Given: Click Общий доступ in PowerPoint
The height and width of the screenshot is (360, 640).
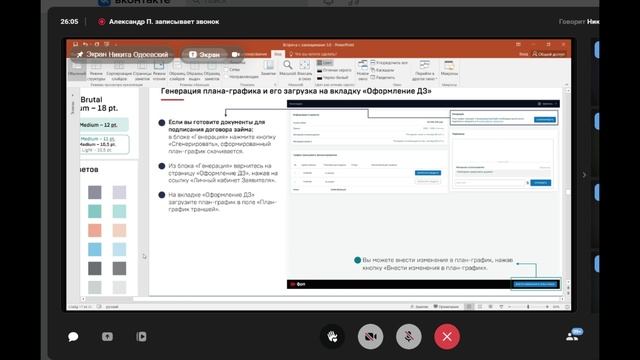Looking at the screenshot, I should 549,54.
